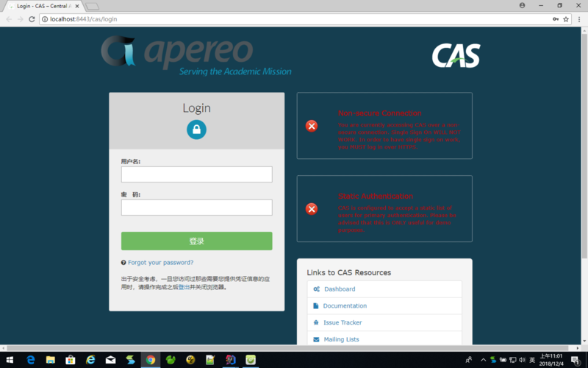The width and height of the screenshot is (588, 368).
Task: Launch Microsoft Edge from the taskbar
Action: point(30,360)
